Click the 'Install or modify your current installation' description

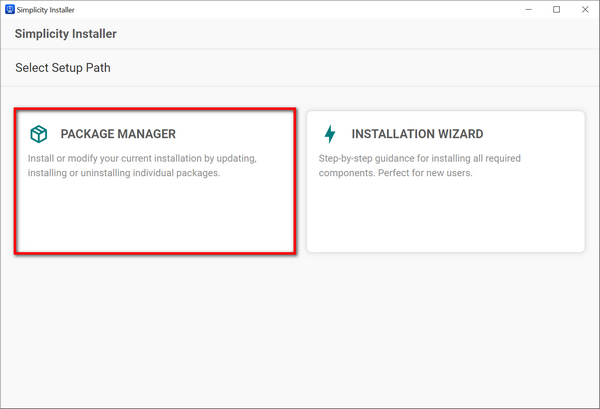[x=142, y=166]
